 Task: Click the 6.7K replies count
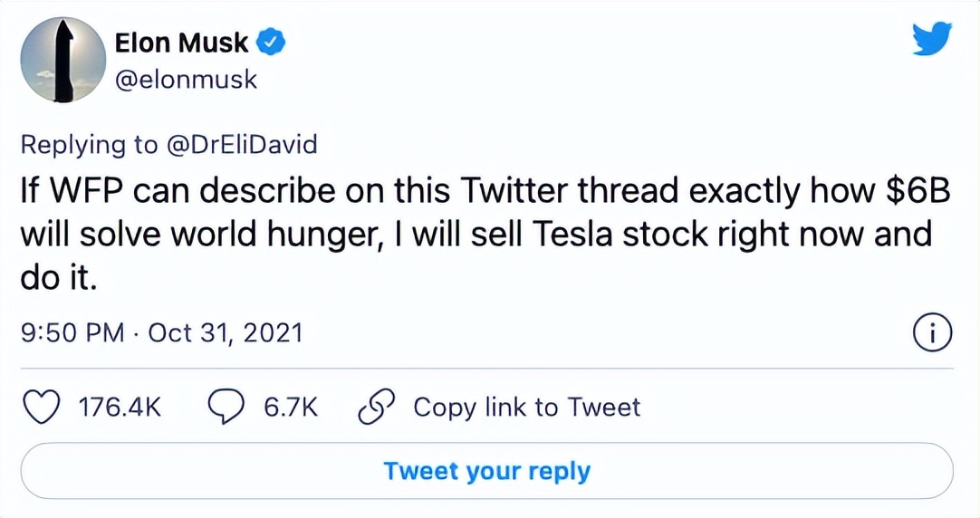(291, 408)
